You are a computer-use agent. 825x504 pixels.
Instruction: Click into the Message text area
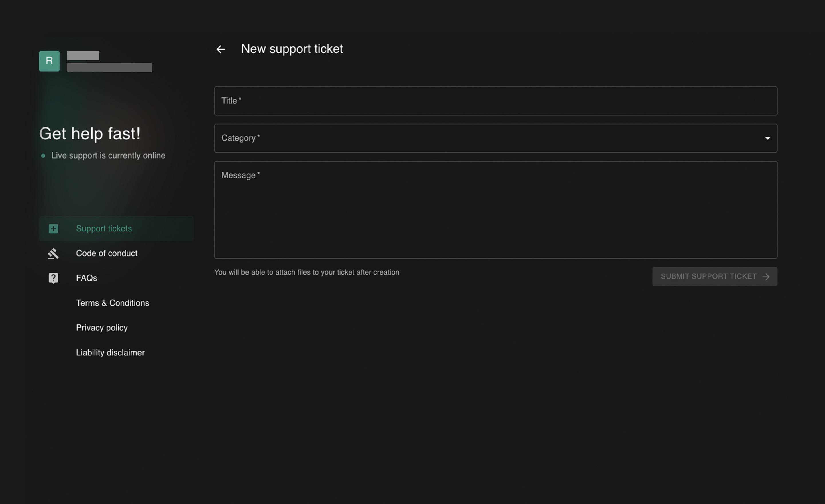click(x=496, y=214)
